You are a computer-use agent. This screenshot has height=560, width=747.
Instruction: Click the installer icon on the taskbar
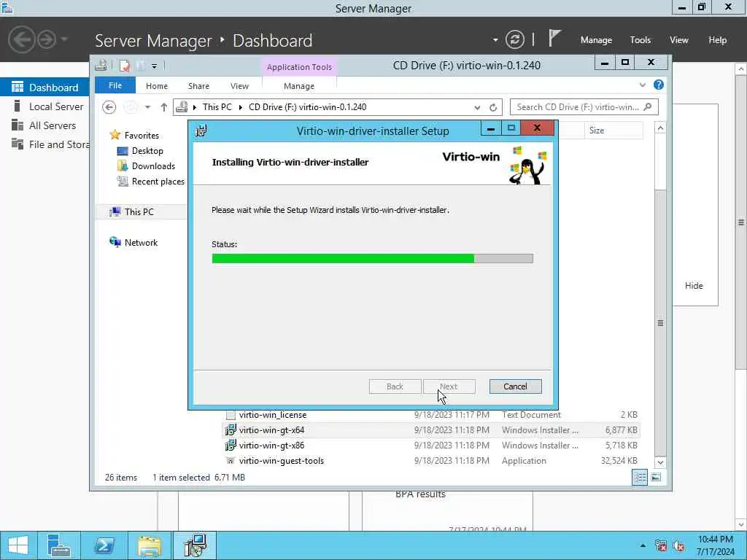[195, 545]
